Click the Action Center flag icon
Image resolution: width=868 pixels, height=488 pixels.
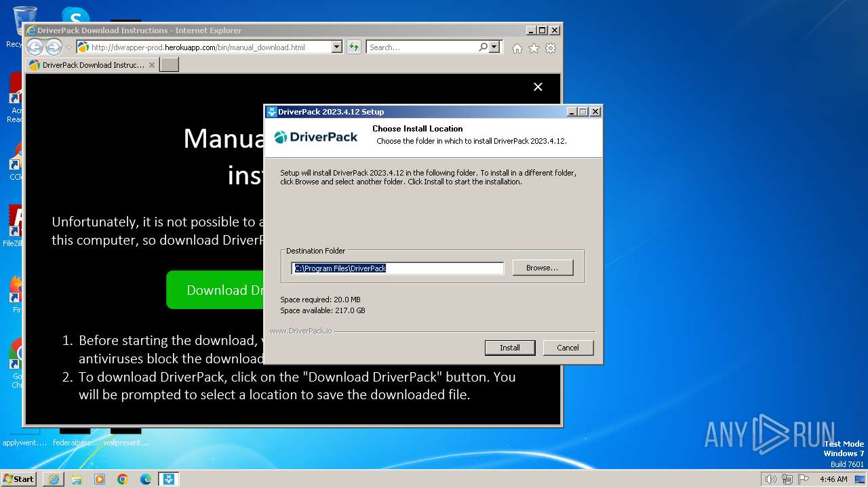(x=804, y=479)
